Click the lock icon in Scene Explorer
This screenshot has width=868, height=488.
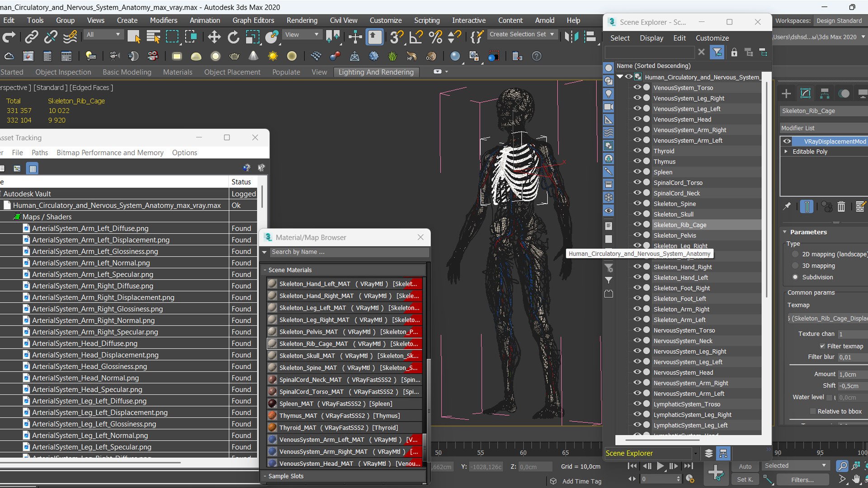734,52
